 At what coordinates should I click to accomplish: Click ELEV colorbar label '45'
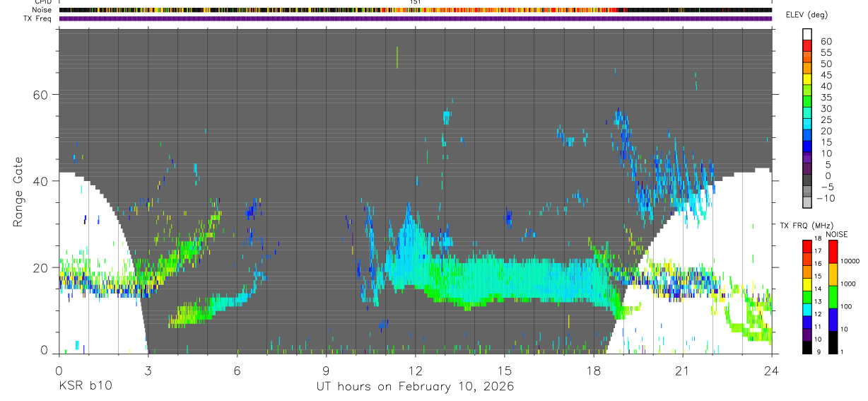pos(825,75)
